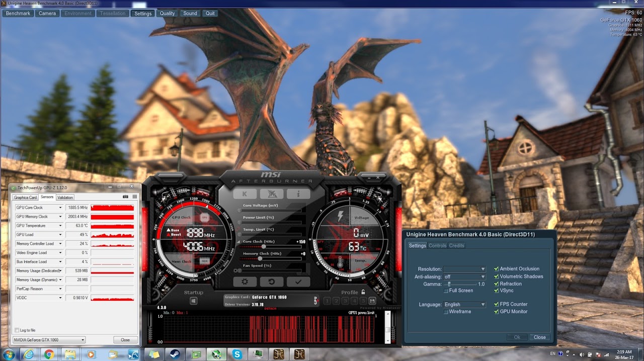Toggle Afterburner Windows startup icon
The height and width of the screenshot is (361, 644).
coord(193,301)
